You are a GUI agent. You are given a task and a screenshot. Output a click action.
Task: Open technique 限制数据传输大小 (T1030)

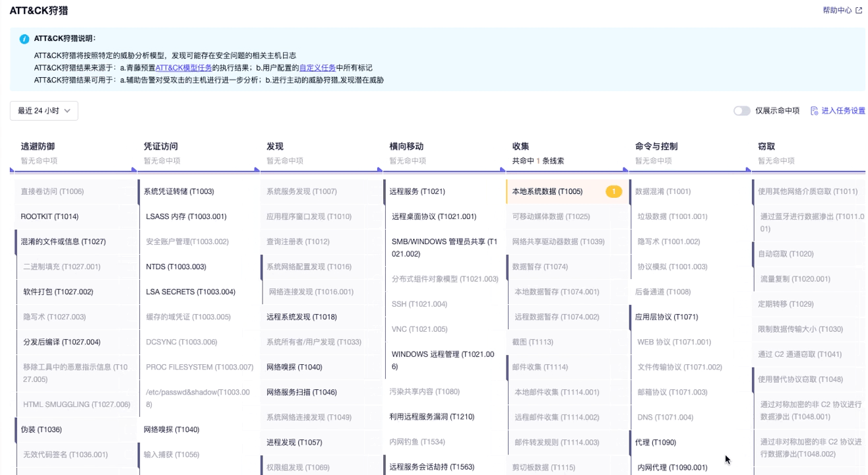tap(800, 329)
